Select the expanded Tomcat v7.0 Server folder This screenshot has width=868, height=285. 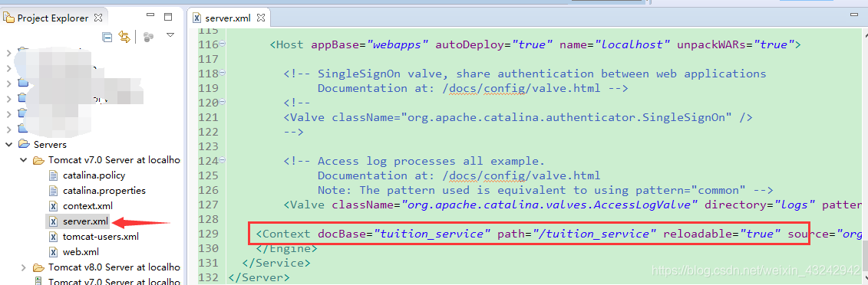[x=114, y=160]
